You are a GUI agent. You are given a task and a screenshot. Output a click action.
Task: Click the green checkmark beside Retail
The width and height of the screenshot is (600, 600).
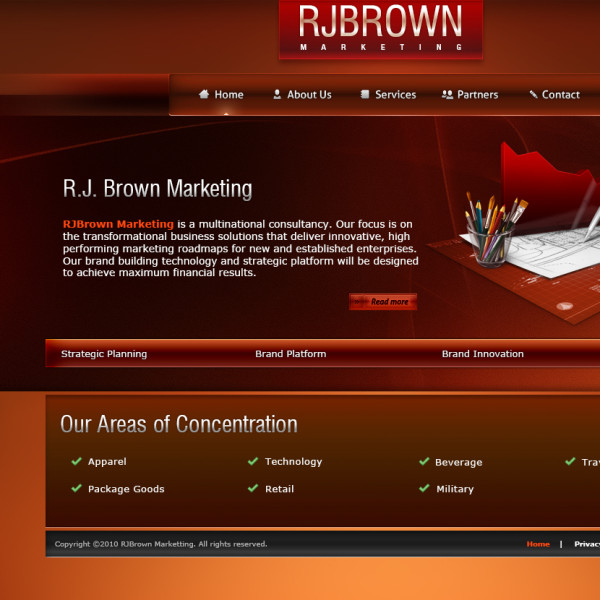click(253, 488)
